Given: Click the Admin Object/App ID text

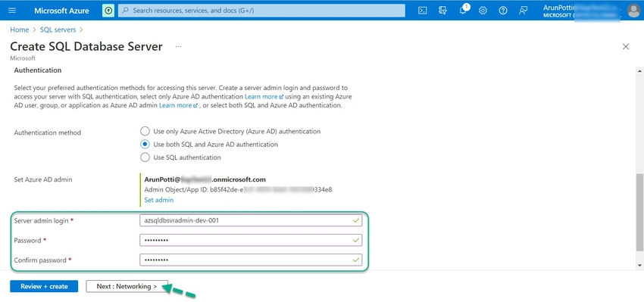Looking at the screenshot, I should 238,189.
